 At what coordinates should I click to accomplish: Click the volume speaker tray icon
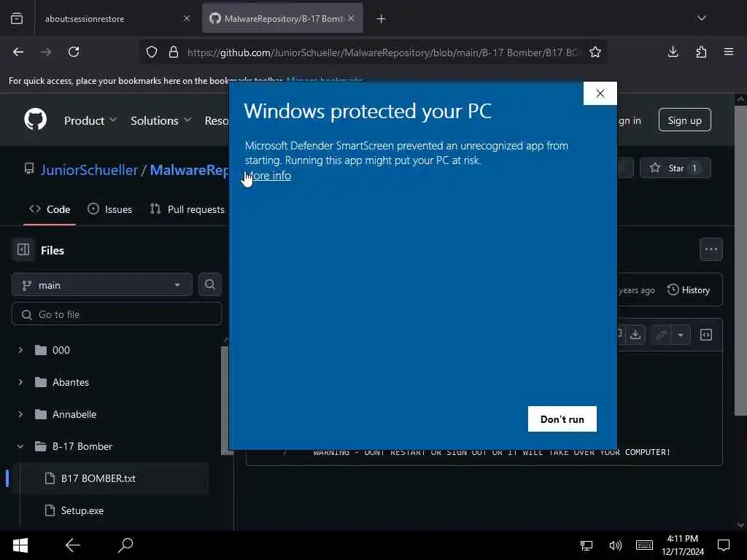(615, 545)
